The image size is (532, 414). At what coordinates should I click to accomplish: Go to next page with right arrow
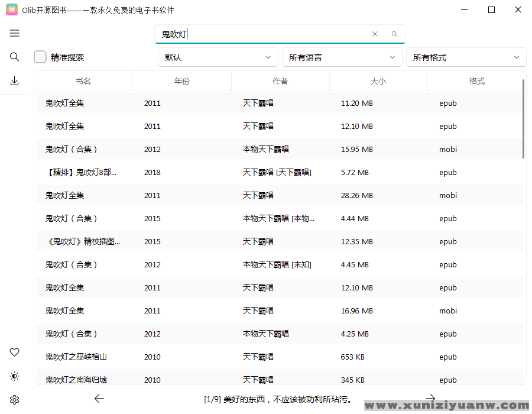tap(430, 398)
